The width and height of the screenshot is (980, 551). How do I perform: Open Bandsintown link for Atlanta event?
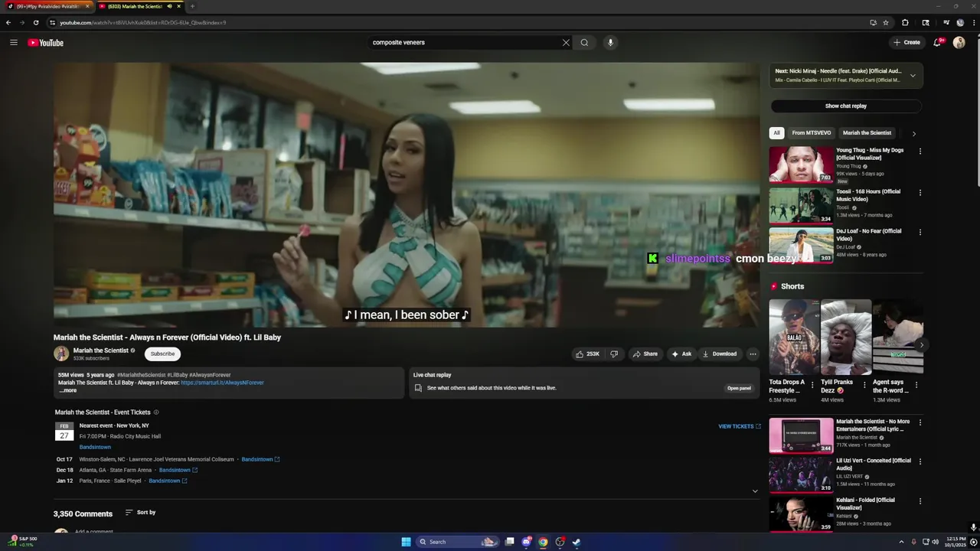(x=178, y=470)
